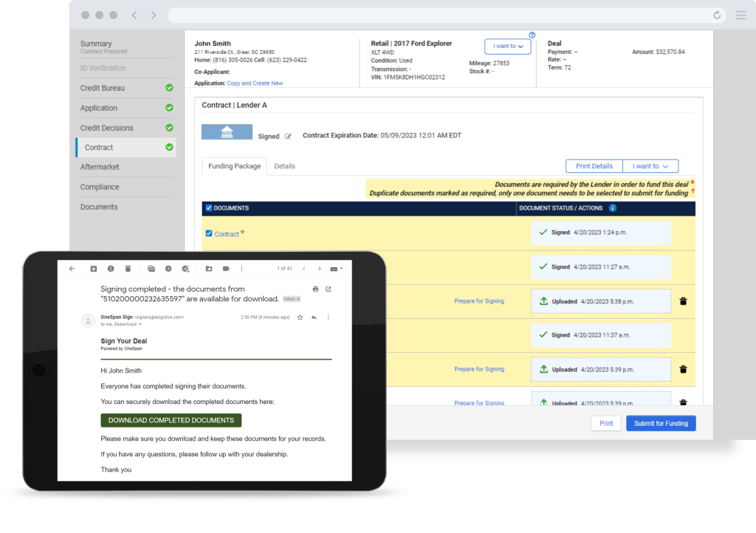The image size is (756, 533).
Task: Click the Signed 4/20/2023 11:37 a.m. status
Action: 601,335
